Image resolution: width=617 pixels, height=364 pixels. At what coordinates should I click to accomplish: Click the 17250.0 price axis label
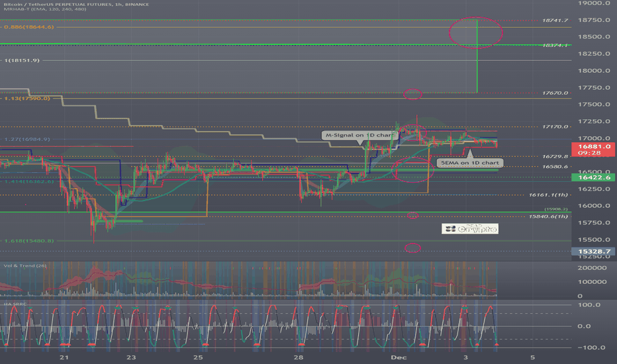tap(594, 122)
